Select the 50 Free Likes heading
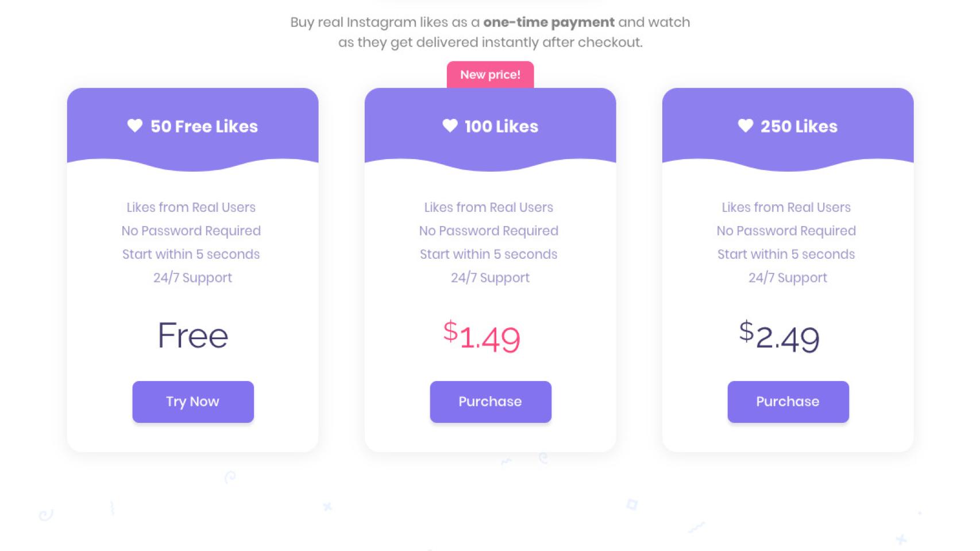 (x=204, y=126)
